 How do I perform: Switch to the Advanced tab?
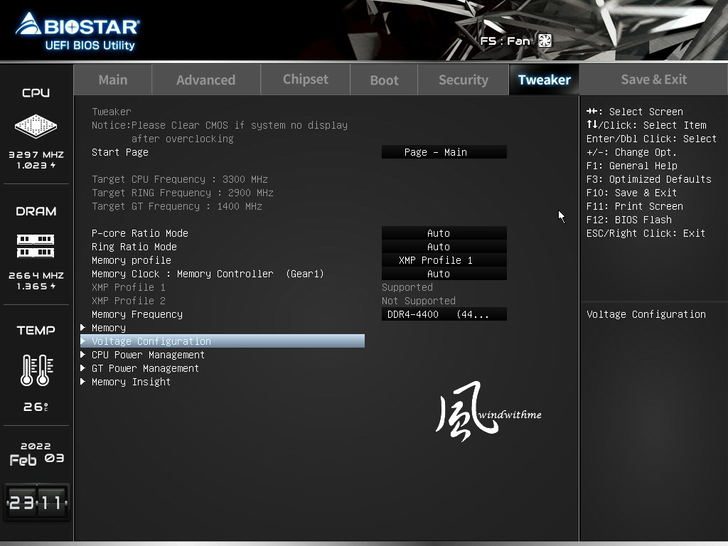click(x=205, y=80)
